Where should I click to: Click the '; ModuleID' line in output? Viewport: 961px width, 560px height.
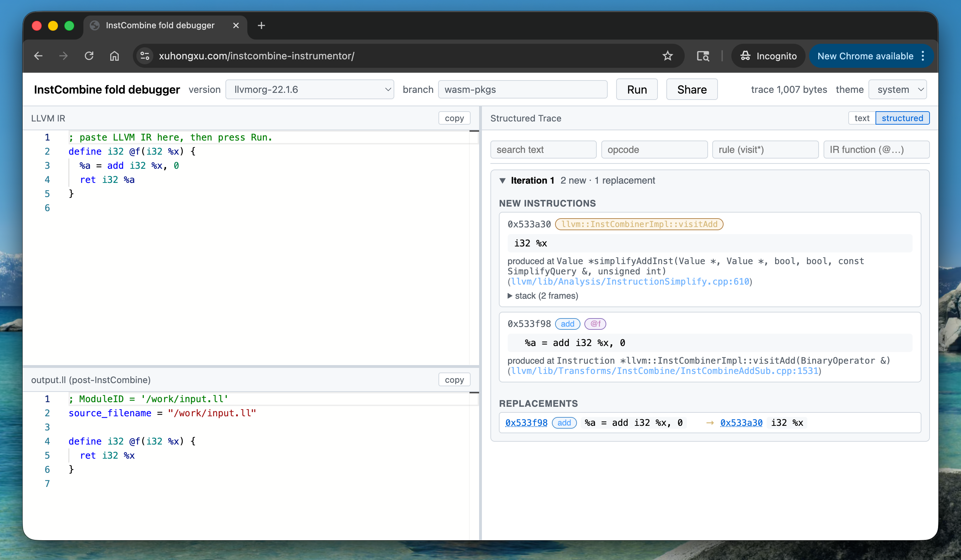click(x=148, y=399)
